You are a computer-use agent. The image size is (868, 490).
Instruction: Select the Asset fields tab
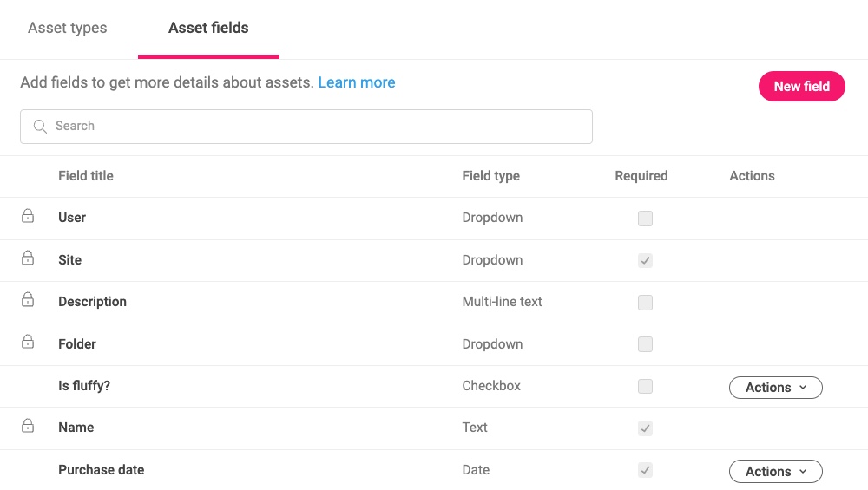(208, 28)
